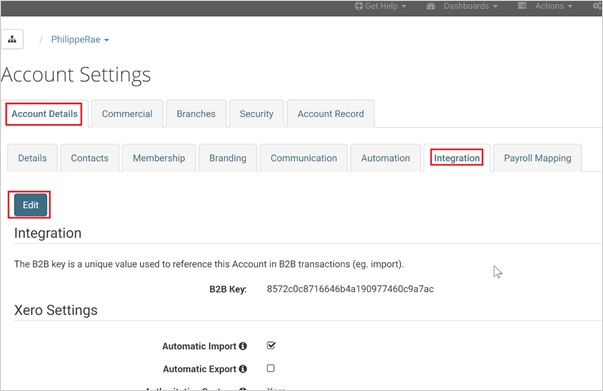Select the Communication sub-tab
This screenshot has height=391, width=603.
[x=304, y=158]
